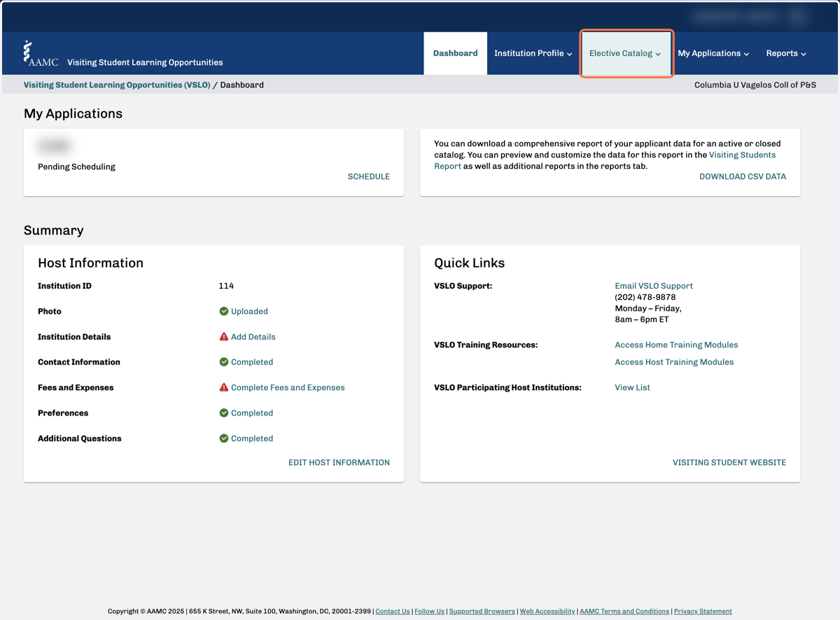Viewport: 840px width, 620px height.
Task: Click the red warning icon beside Add Details
Action: pos(224,337)
